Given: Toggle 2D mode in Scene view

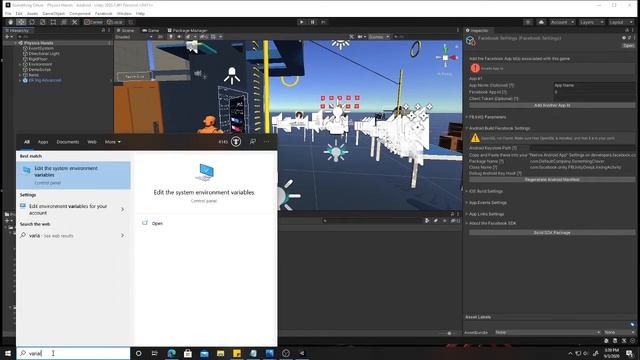Looking at the screenshot, I should tap(160, 37).
